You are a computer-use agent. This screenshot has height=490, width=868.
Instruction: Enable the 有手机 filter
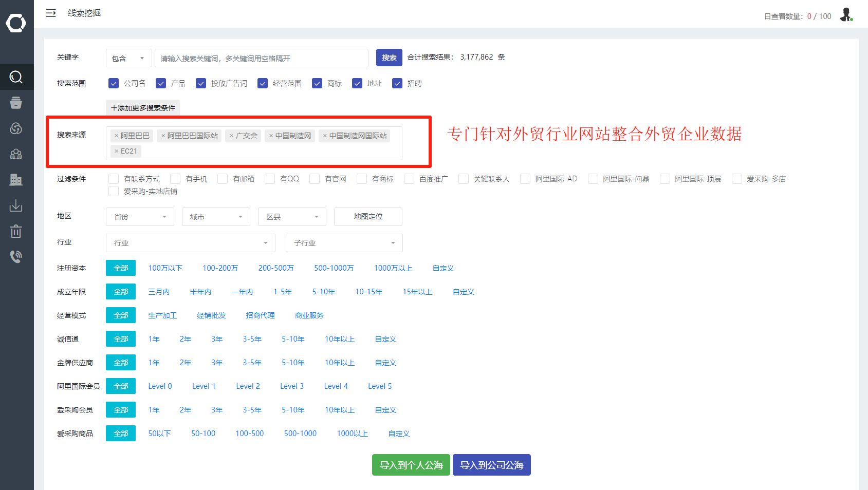tap(175, 179)
